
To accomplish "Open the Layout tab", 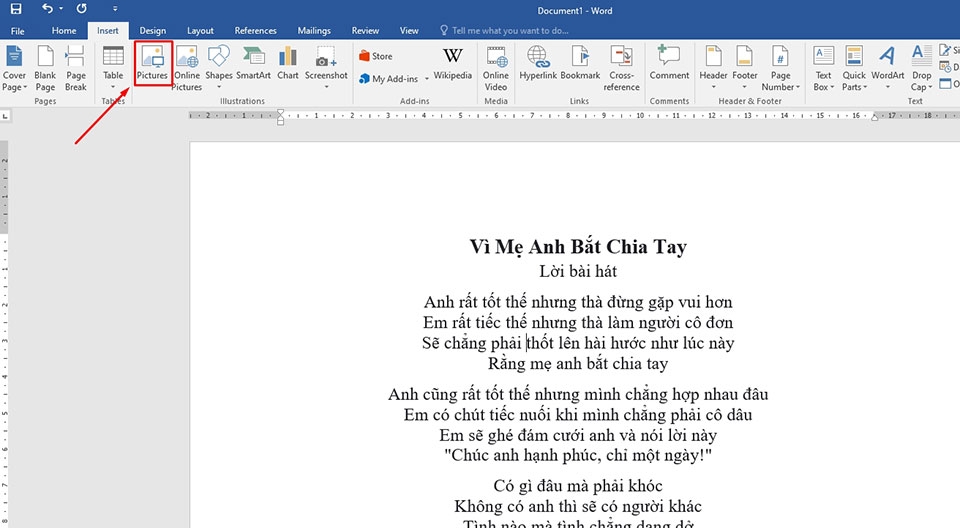I will 200,31.
